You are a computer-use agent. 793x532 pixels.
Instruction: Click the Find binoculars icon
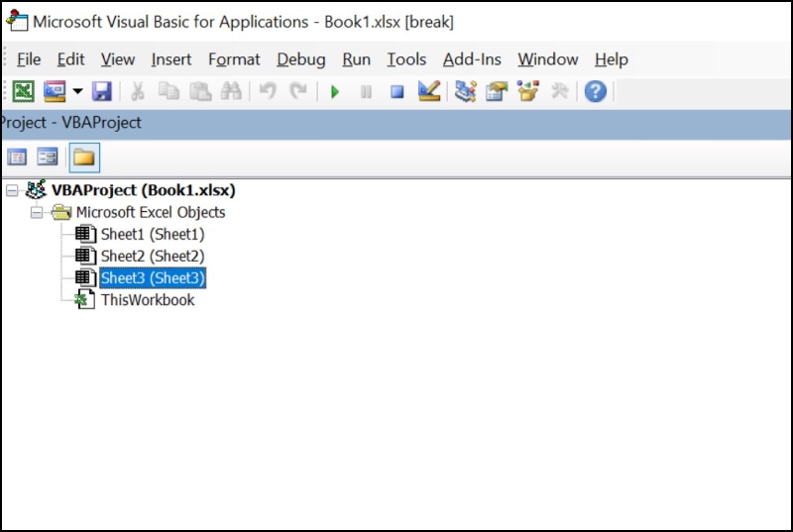(231, 91)
